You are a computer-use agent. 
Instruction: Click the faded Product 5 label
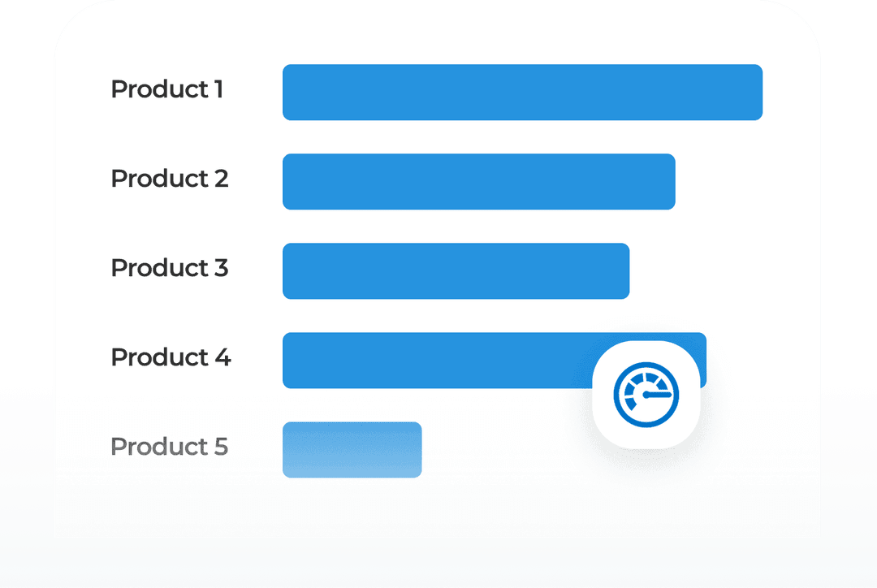coord(169,447)
